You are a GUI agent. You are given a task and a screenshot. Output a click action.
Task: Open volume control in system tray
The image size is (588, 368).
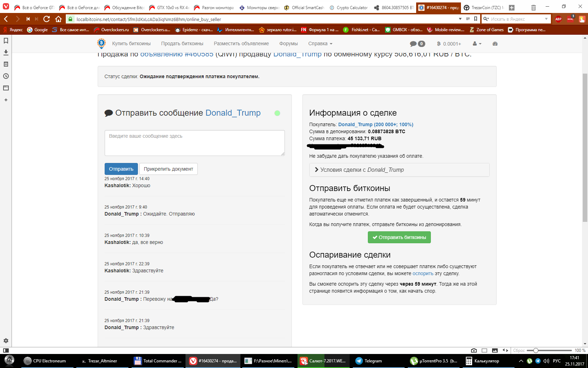click(546, 361)
